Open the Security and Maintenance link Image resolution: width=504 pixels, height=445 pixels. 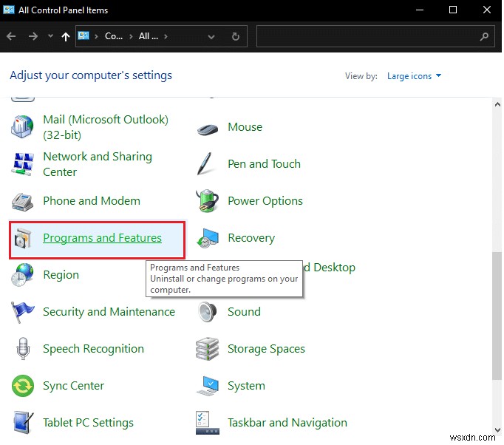point(109,312)
